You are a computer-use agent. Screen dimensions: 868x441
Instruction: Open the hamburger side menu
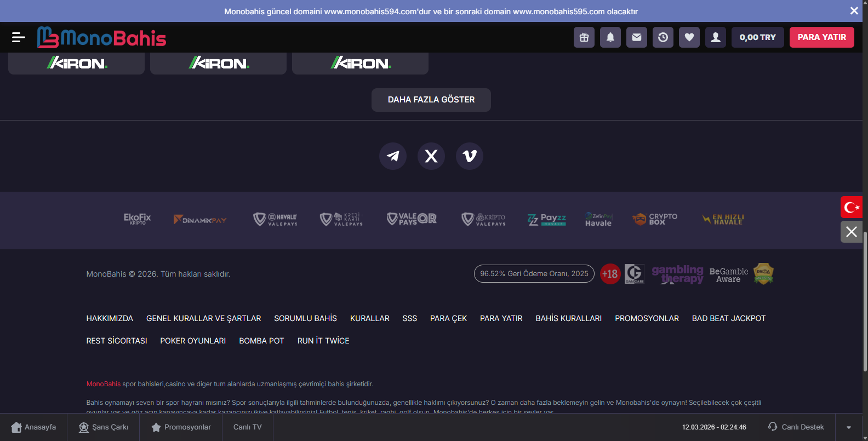tap(18, 37)
